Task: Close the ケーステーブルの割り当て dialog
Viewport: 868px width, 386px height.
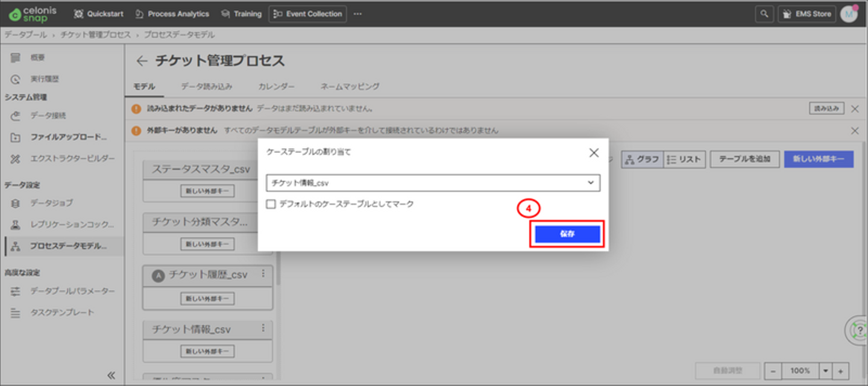Action: click(594, 153)
